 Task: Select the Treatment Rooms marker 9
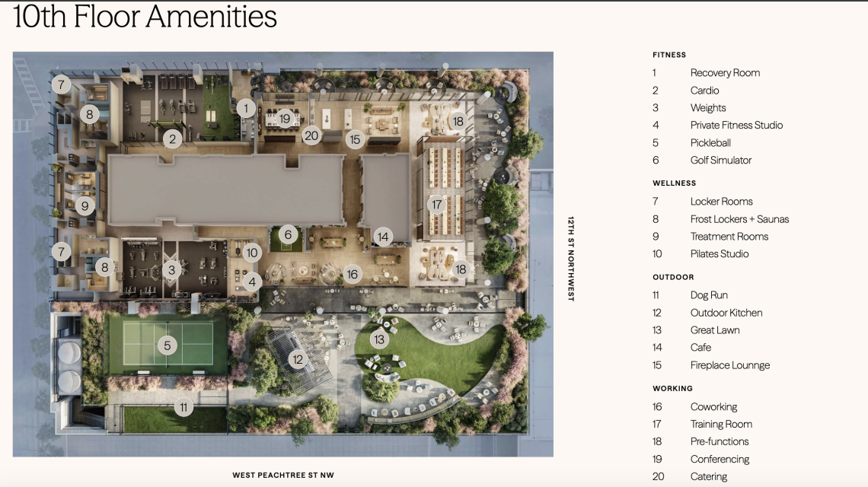coord(85,206)
